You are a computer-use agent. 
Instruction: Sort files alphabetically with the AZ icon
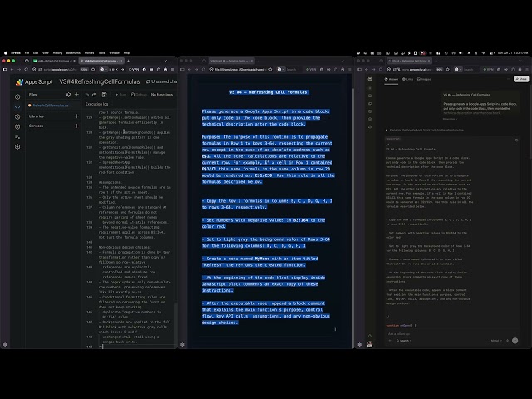pyautogui.click(x=68, y=95)
